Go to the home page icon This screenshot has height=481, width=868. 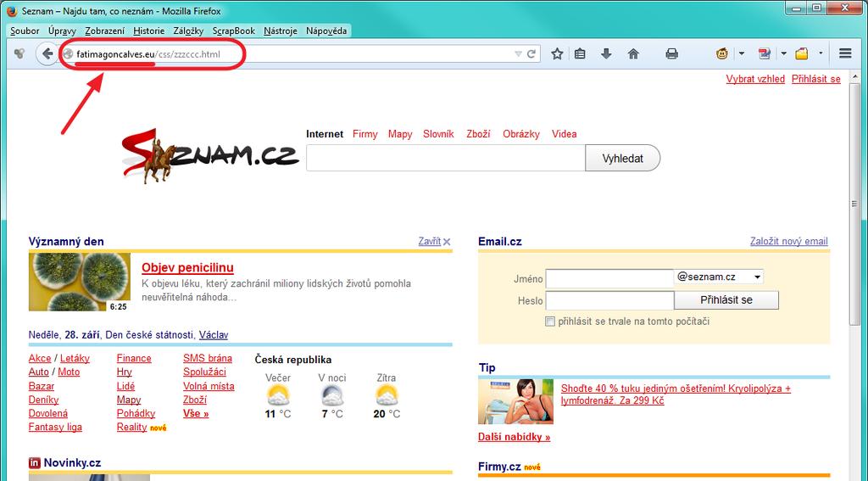coord(633,53)
